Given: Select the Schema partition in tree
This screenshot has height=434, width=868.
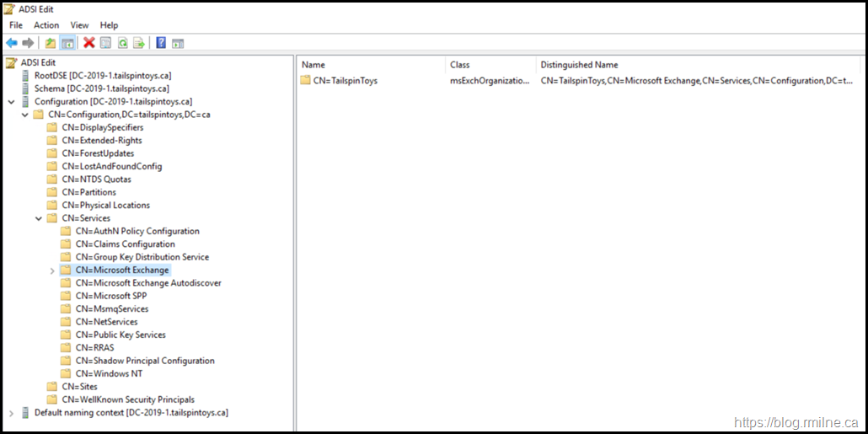Looking at the screenshot, I should (101, 88).
